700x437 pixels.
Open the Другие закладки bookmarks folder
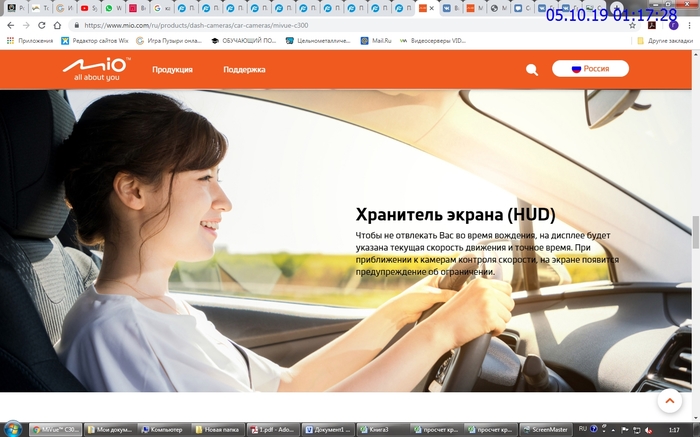(665, 41)
